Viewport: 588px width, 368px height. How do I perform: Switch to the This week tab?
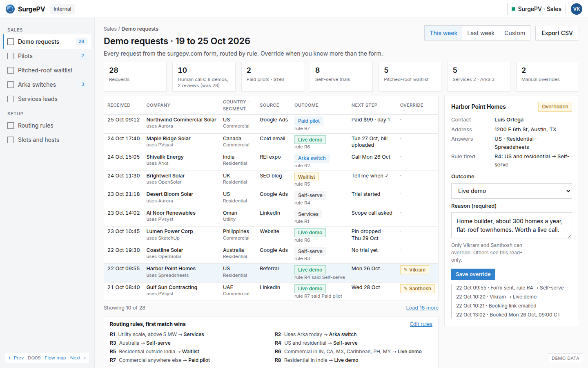coord(443,33)
